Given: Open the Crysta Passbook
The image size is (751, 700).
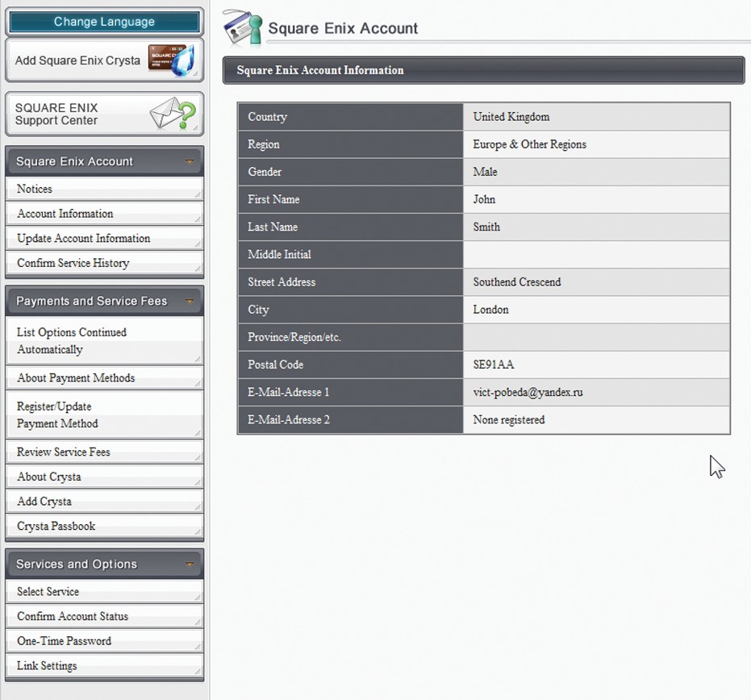Looking at the screenshot, I should point(104,526).
